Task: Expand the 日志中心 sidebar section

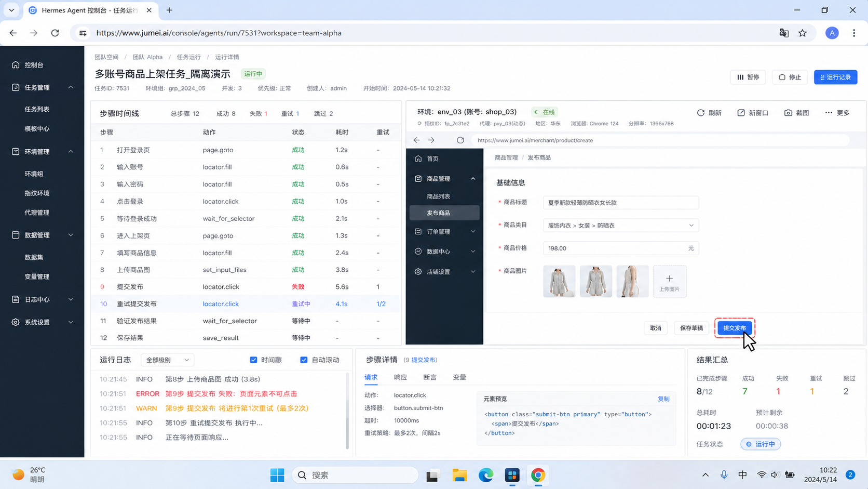Action: click(x=71, y=299)
